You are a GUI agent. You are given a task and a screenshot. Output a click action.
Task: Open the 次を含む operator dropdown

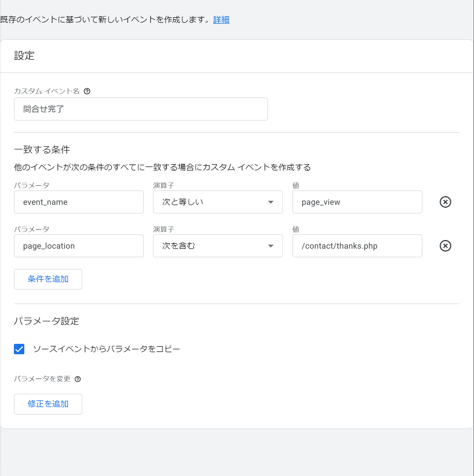click(217, 246)
